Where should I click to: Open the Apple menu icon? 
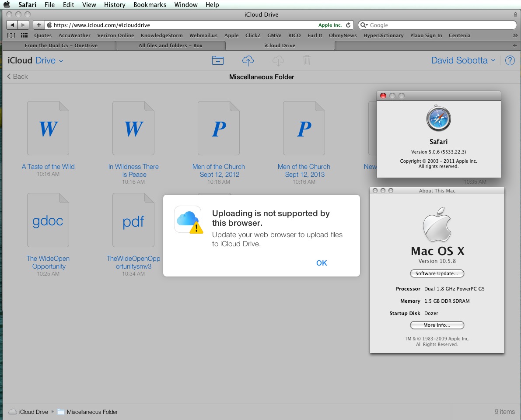point(7,5)
